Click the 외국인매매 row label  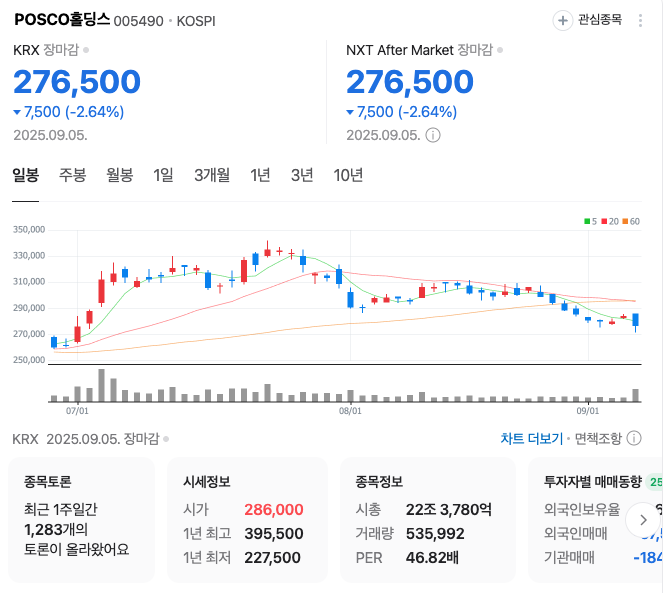576,534
